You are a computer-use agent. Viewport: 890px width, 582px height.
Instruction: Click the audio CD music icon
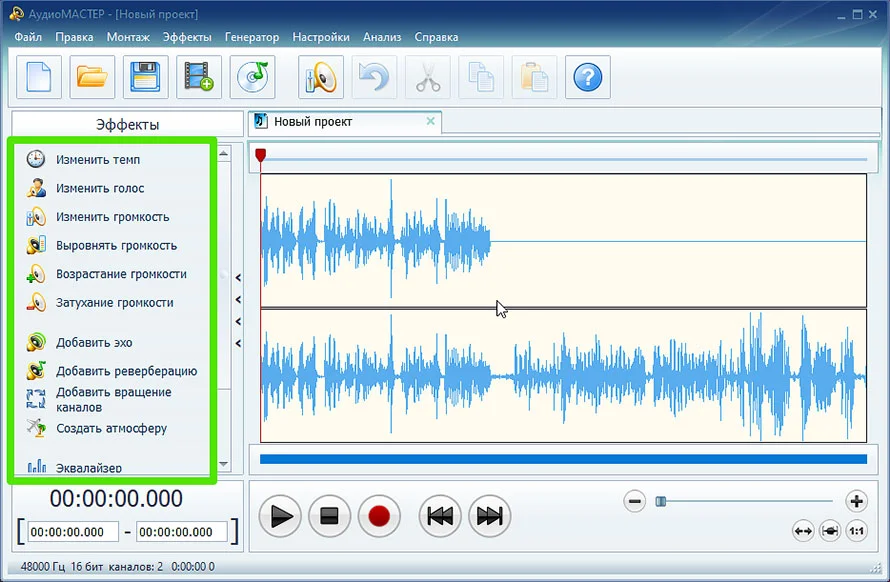252,77
